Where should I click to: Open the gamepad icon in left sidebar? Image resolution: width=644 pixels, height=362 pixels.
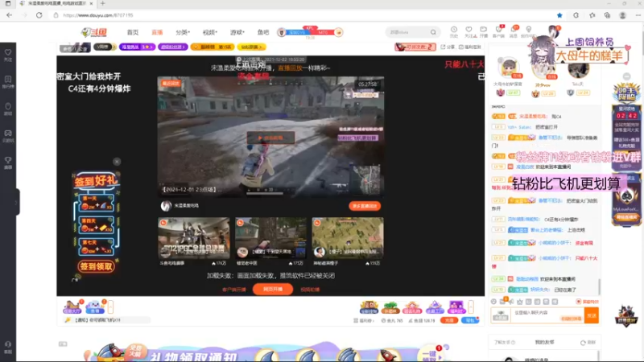[x=8, y=136]
